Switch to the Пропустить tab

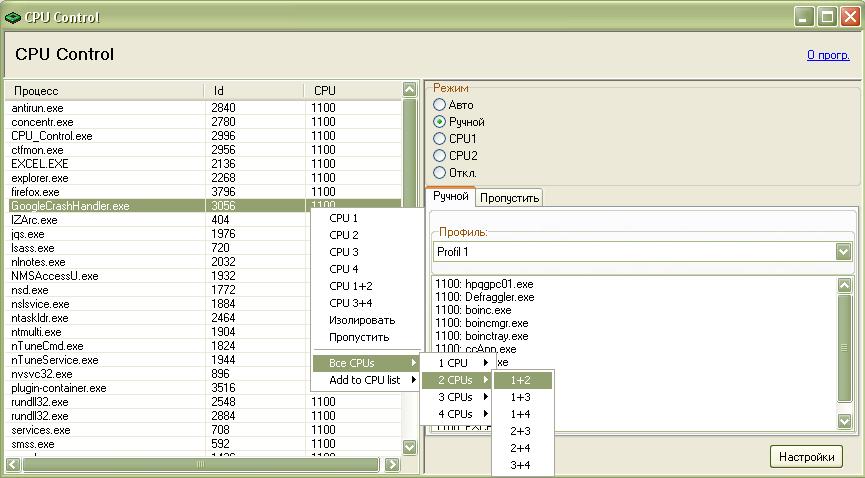[510, 198]
